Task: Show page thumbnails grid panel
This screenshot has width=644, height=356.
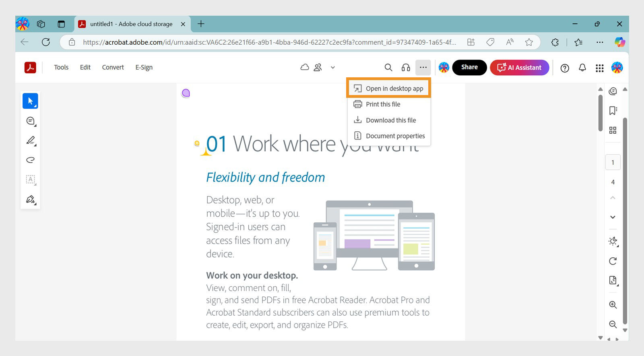Action: tap(613, 130)
